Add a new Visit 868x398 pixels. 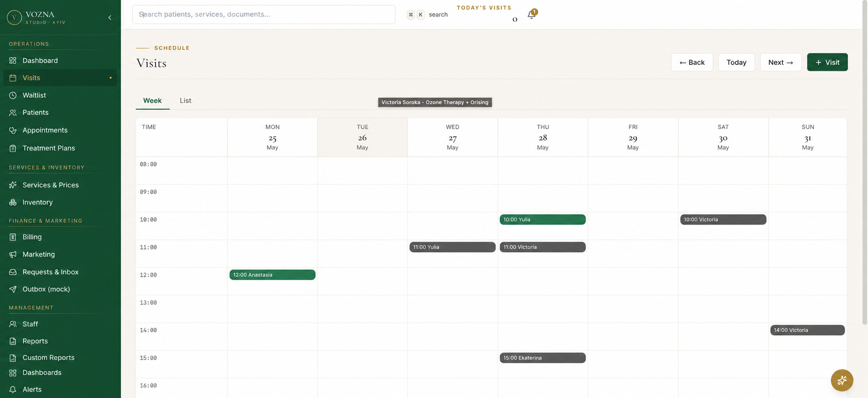coord(827,62)
